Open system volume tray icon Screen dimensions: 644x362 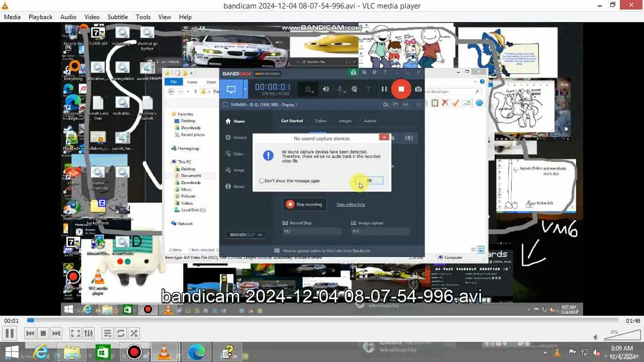(596, 352)
